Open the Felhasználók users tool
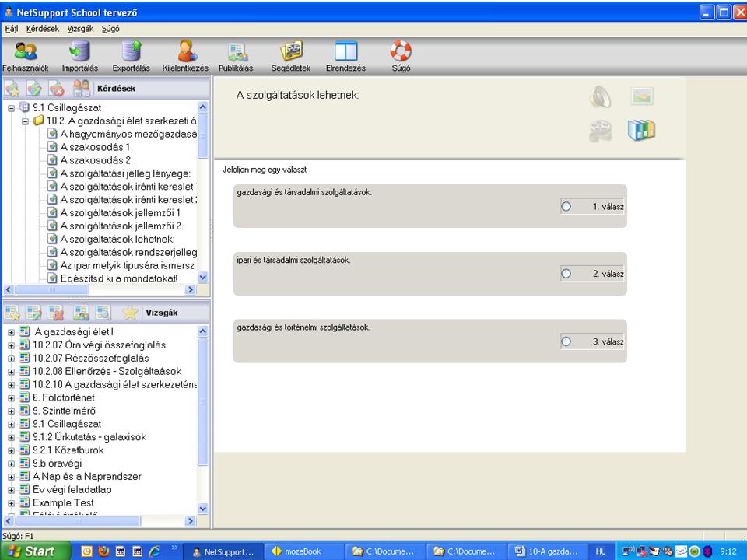Image resolution: width=747 pixels, height=560 pixels. point(25,53)
